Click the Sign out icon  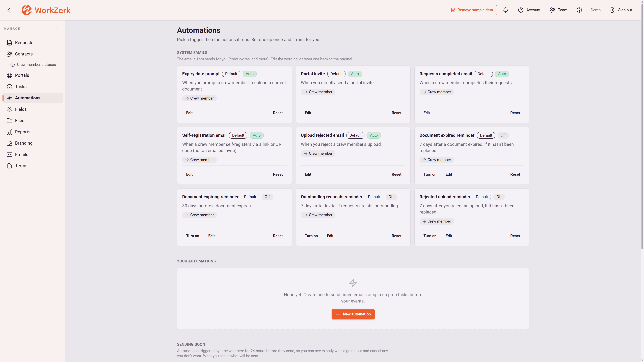pos(612,10)
